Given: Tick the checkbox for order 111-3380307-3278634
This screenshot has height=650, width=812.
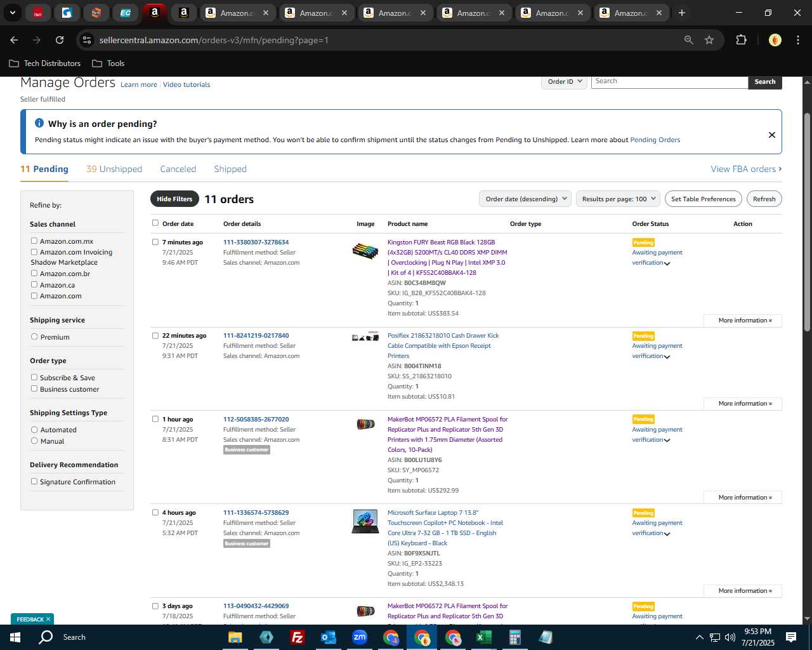Looking at the screenshot, I should (155, 242).
